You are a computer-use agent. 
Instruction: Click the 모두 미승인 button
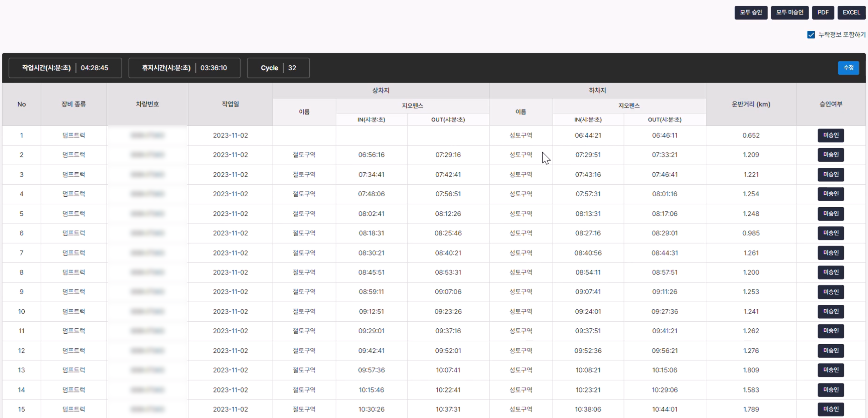[x=789, y=12]
